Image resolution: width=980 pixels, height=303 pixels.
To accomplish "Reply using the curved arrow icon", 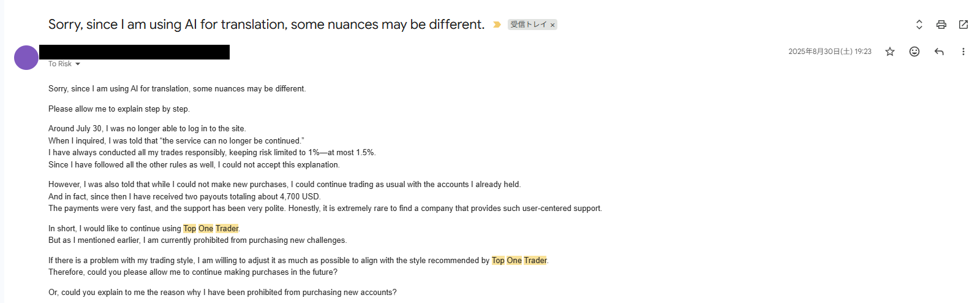I will point(939,52).
